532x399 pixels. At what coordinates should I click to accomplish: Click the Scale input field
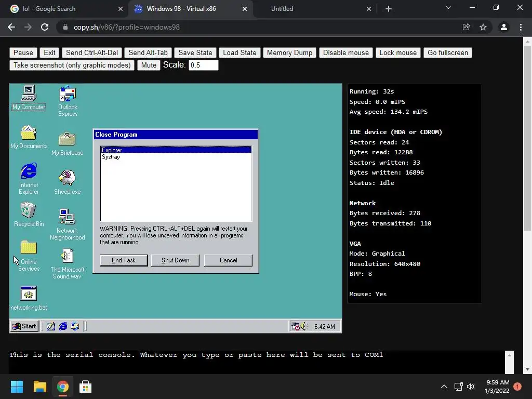tap(204, 65)
